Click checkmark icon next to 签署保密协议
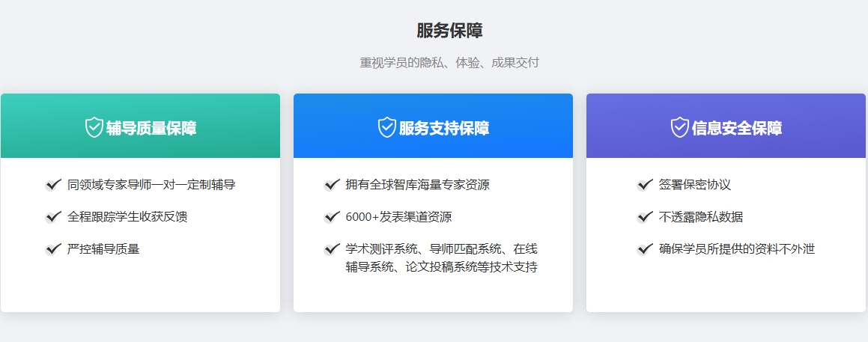 coord(645,185)
